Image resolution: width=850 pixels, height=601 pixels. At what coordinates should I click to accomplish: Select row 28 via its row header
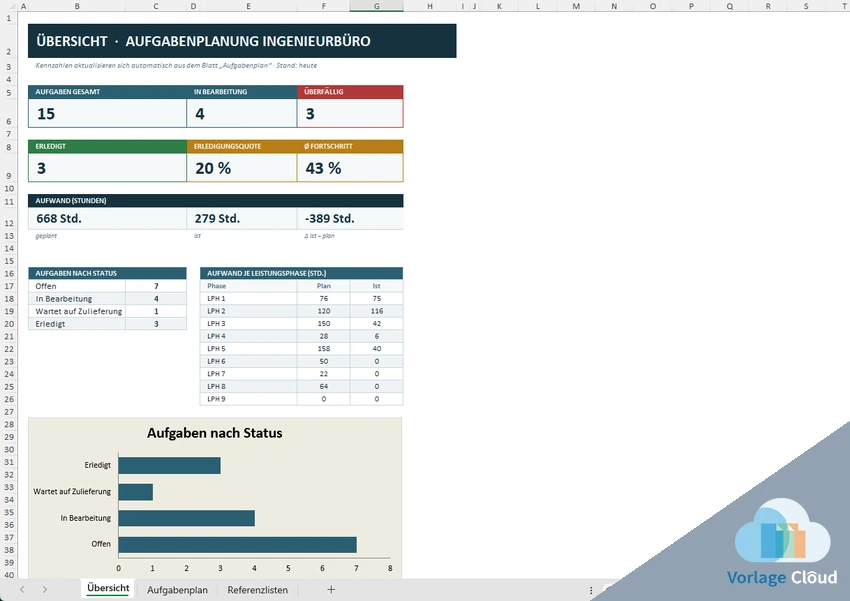(9, 424)
